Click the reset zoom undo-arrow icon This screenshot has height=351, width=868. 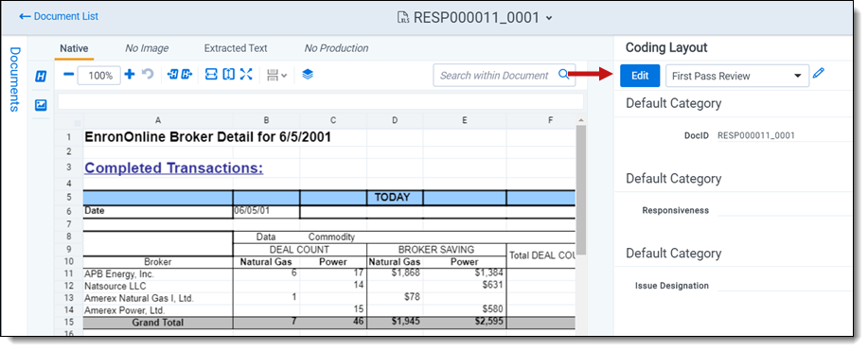coord(148,74)
